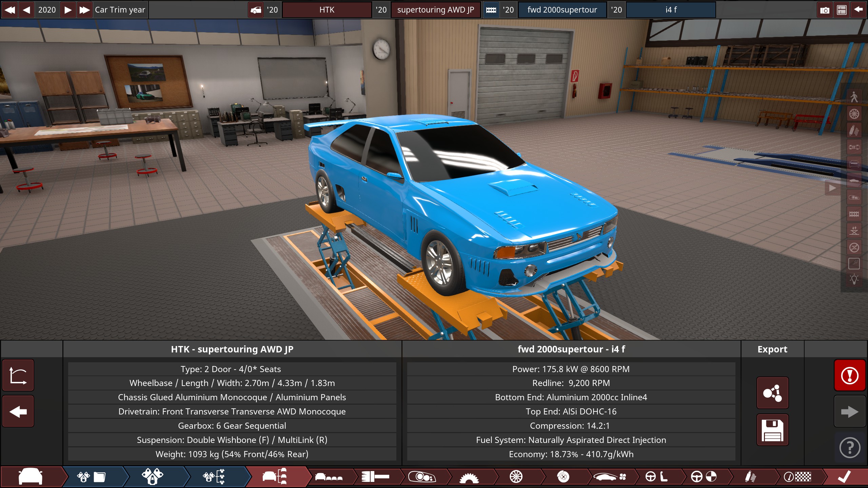Click 'Power: 175.8 kW @ 8600 RPM'
The image size is (868, 488).
tap(571, 369)
